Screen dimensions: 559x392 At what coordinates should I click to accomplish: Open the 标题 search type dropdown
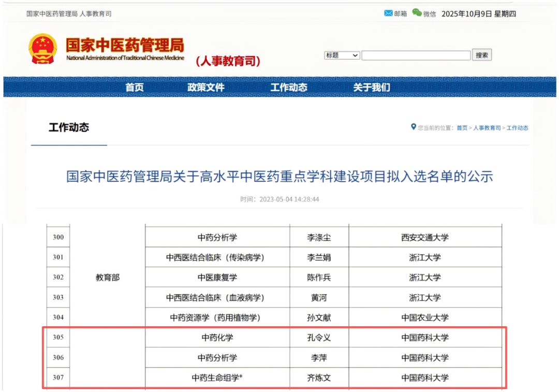342,55
